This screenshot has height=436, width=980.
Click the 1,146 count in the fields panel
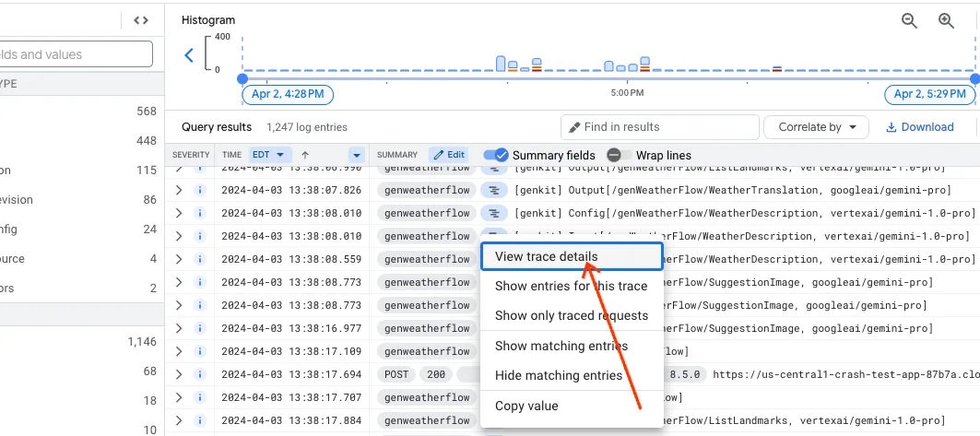[142, 342]
